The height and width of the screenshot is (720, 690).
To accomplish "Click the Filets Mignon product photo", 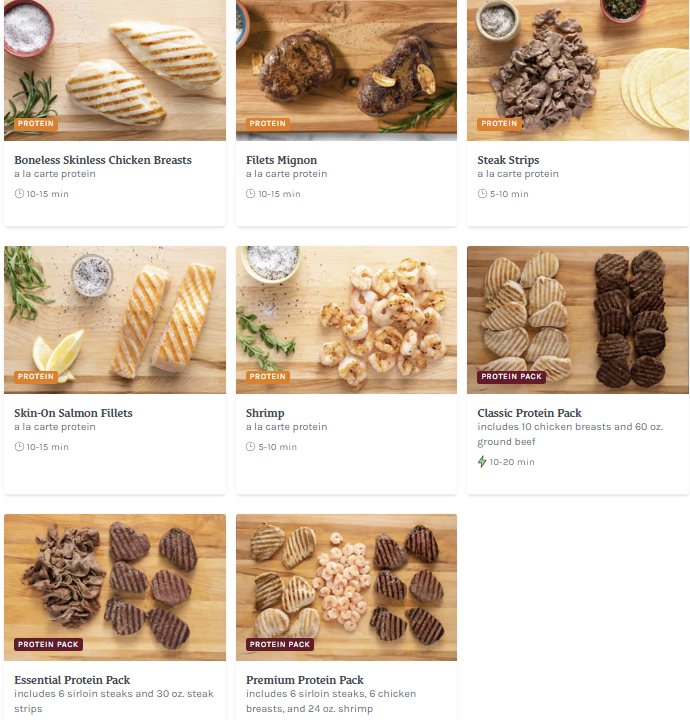I will click(346, 70).
